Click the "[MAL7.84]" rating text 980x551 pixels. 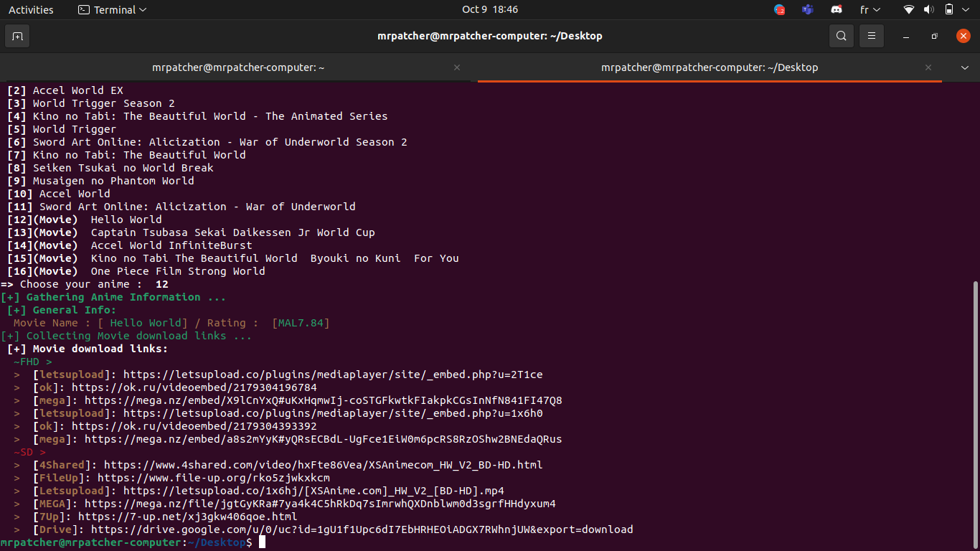pyautogui.click(x=301, y=323)
